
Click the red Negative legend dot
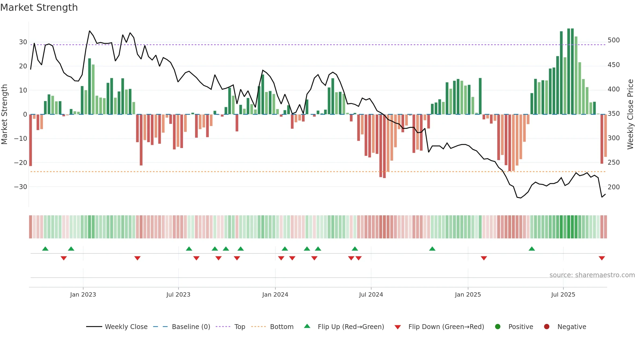(547, 327)
